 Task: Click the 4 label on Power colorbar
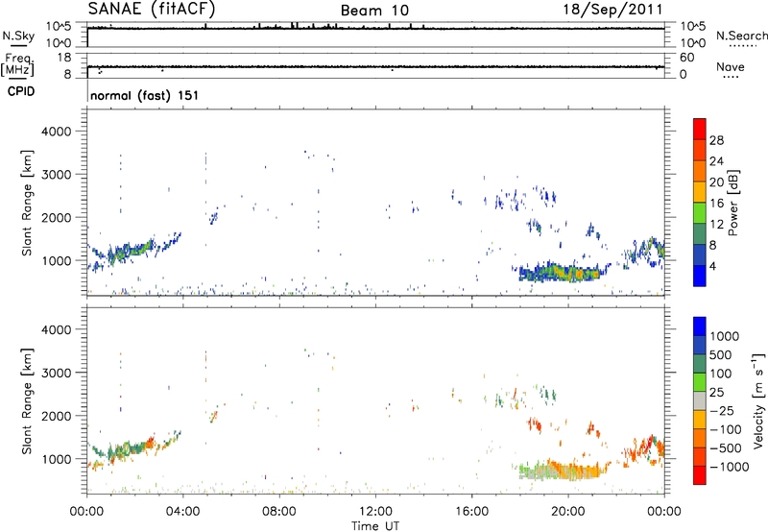[x=712, y=266]
